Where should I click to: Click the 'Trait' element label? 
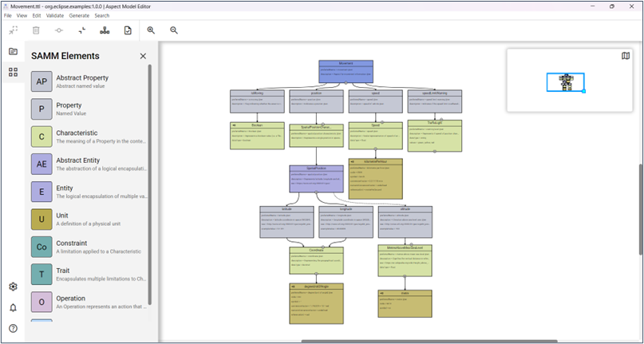point(64,271)
